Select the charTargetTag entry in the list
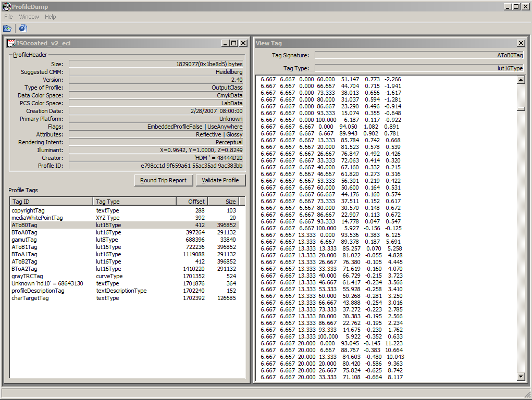The width and height of the screenshot is (532, 400). click(30, 298)
